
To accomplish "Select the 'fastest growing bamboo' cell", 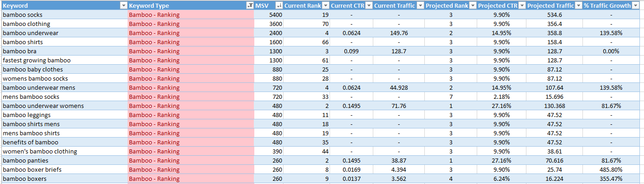I will (36, 60).
